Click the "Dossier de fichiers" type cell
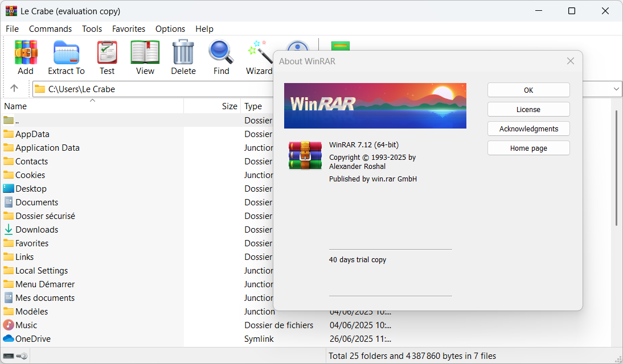The height and width of the screenshot is (364, 623). pyautogui.click(x=279, y=325)
